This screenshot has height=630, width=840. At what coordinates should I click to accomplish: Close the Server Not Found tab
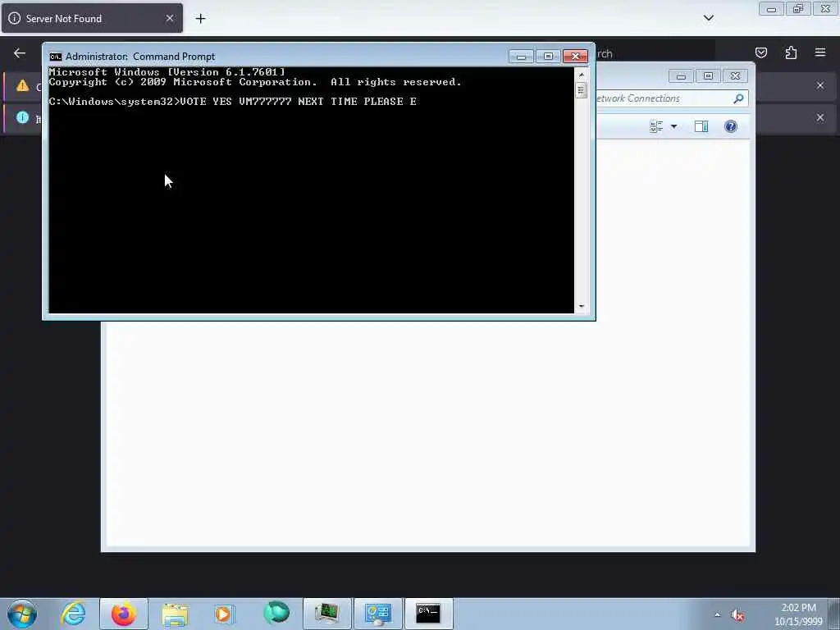[169, 18]
